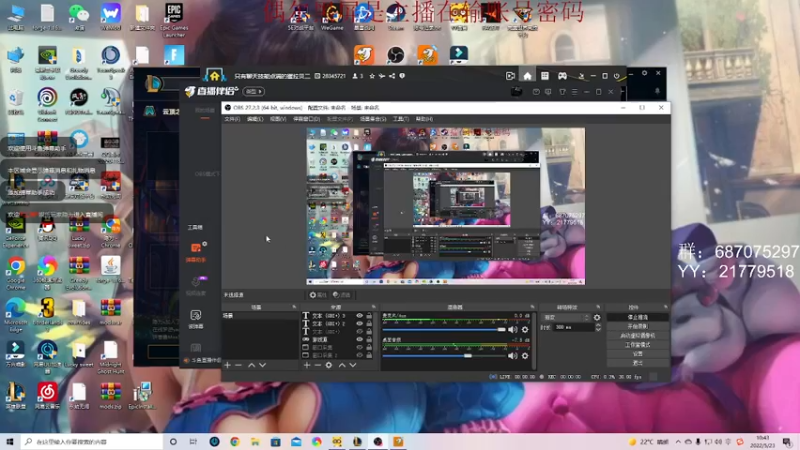Increase transition duration with stepper arrow
The image size is (800, 450).
tap(598, 325)
